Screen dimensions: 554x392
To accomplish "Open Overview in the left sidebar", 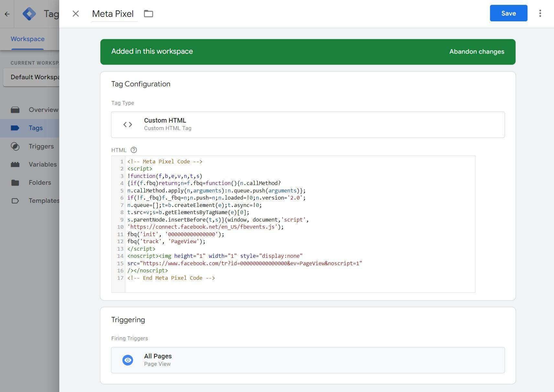I will pyautogui.click(x=43, y=110).
